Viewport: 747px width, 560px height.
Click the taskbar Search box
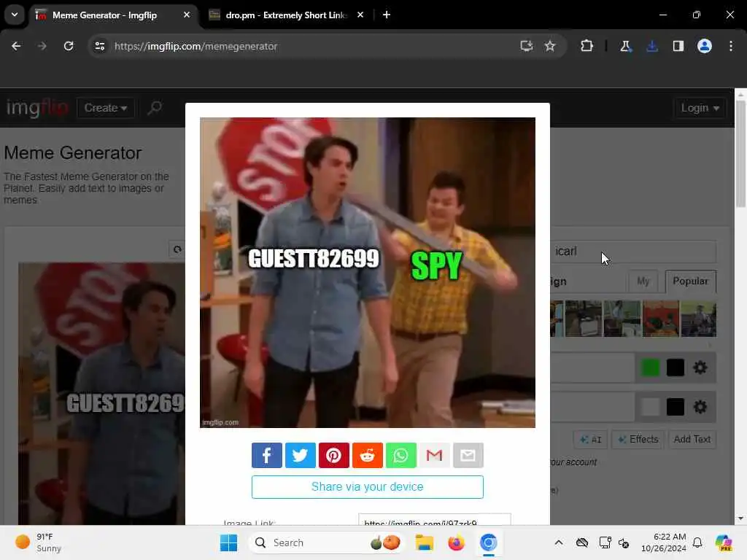tap(327, 542)
